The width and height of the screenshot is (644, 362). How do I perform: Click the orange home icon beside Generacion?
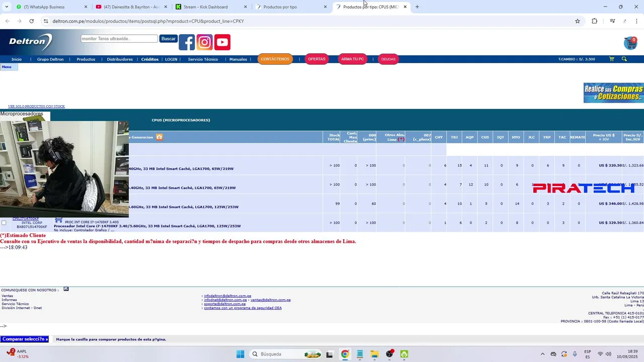pyautogui.click(x=159, y=137)
